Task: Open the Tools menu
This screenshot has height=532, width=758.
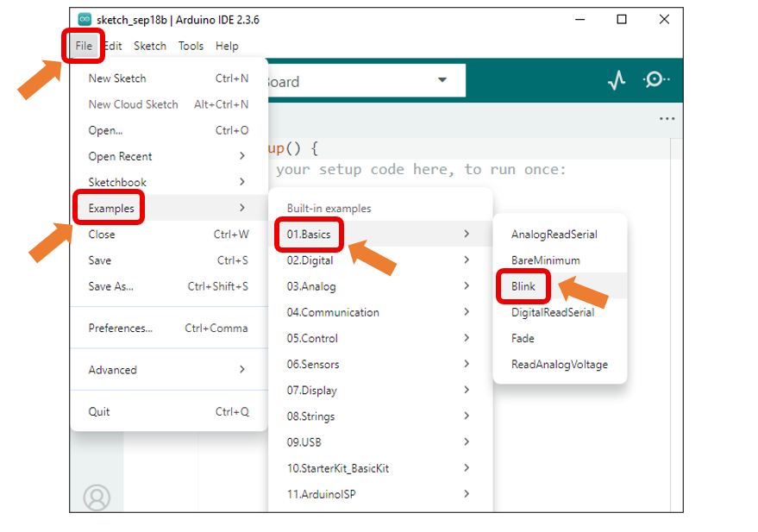Action: (191, 46)
